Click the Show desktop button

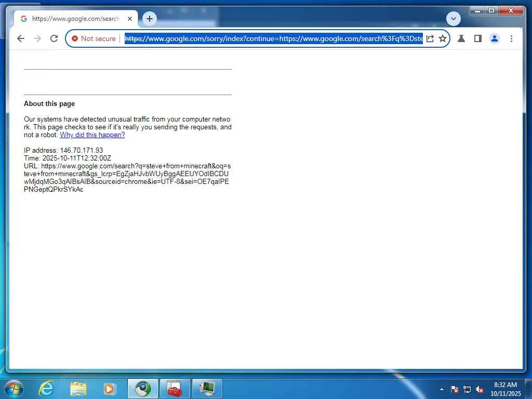pyautogui.click(x=528, y=389)
